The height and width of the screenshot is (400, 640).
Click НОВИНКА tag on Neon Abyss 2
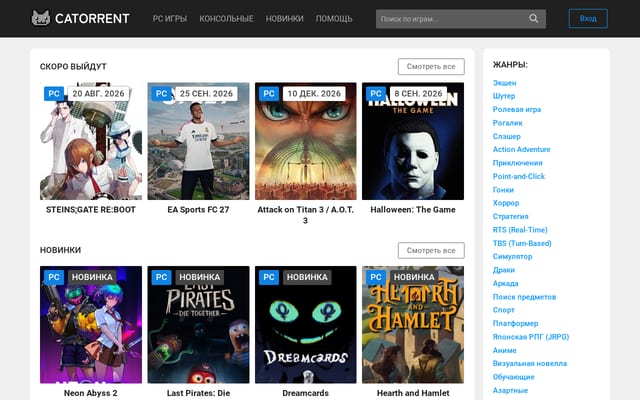(x=92, y=277)
